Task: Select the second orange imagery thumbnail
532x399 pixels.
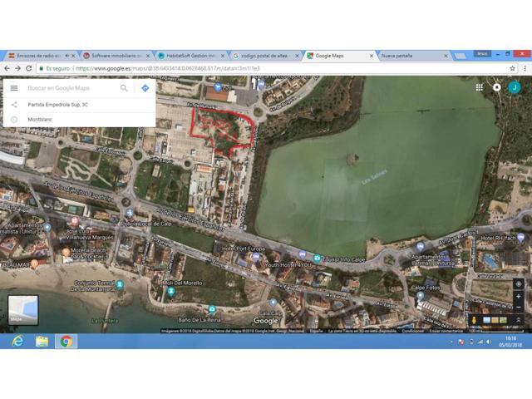Action: (x=495, y=320)
